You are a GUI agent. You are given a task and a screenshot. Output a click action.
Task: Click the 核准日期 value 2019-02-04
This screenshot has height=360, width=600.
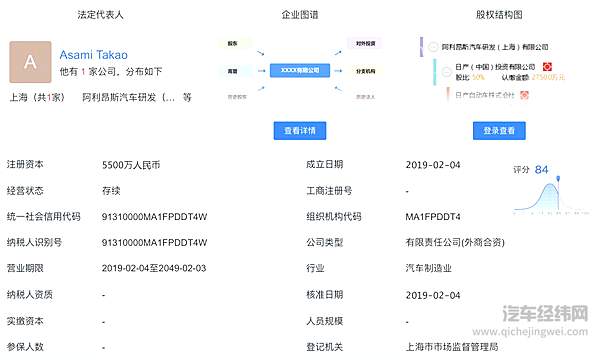point(433,295)
